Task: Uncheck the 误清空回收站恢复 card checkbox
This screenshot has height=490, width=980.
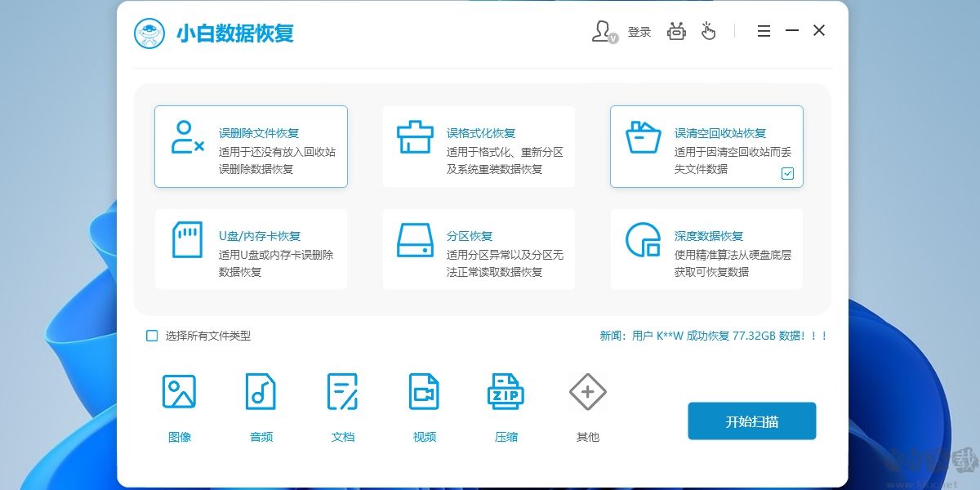Action: [x=787, y=173]
